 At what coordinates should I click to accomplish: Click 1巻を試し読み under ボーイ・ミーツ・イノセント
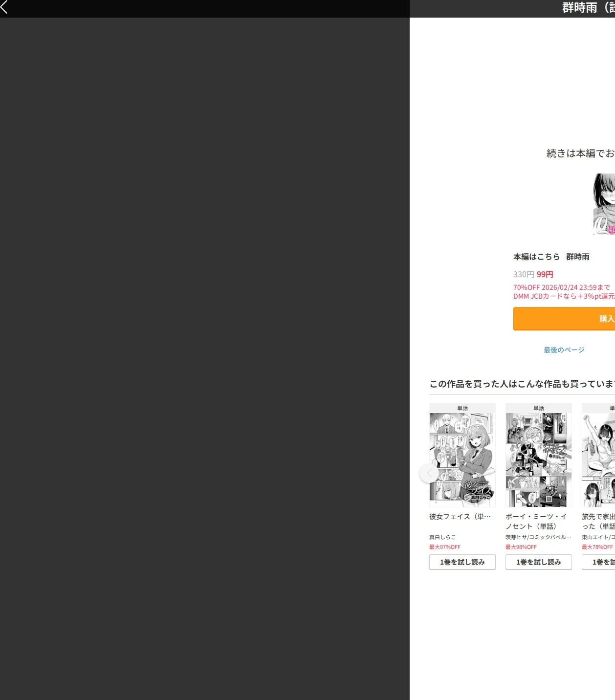coord(539,562)
